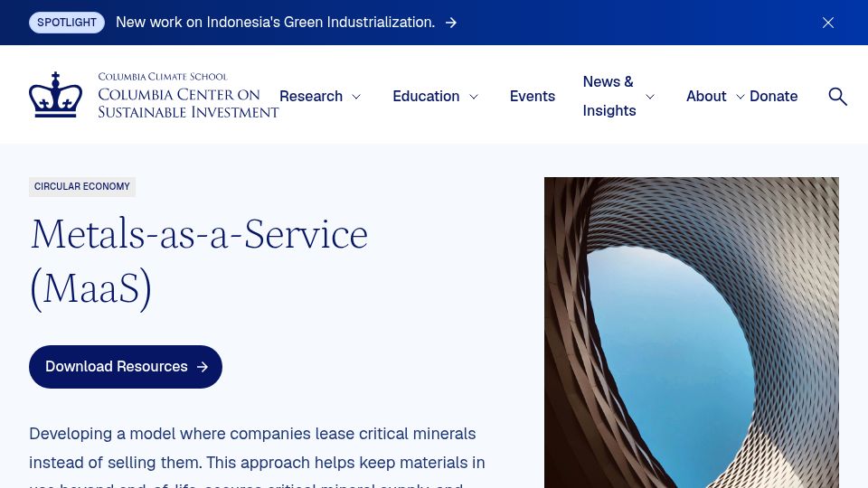
Task: Click the Donate link
Action: click(773, 97)
